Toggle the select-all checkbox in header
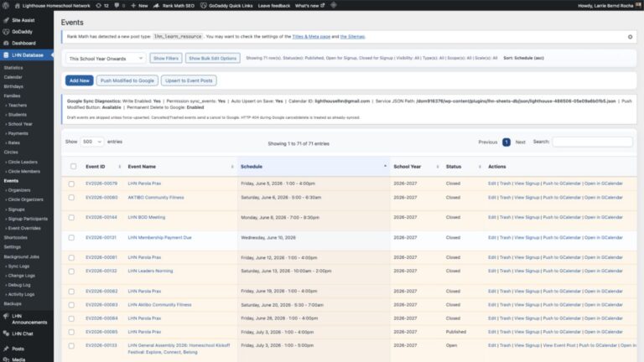644x362 pixels. pos(73,166)
